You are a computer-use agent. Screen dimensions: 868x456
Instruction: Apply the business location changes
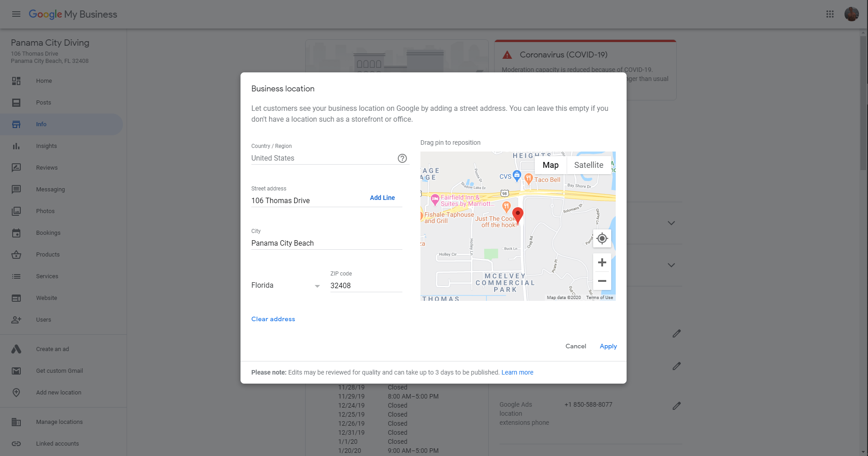click(x=608, y=346)
